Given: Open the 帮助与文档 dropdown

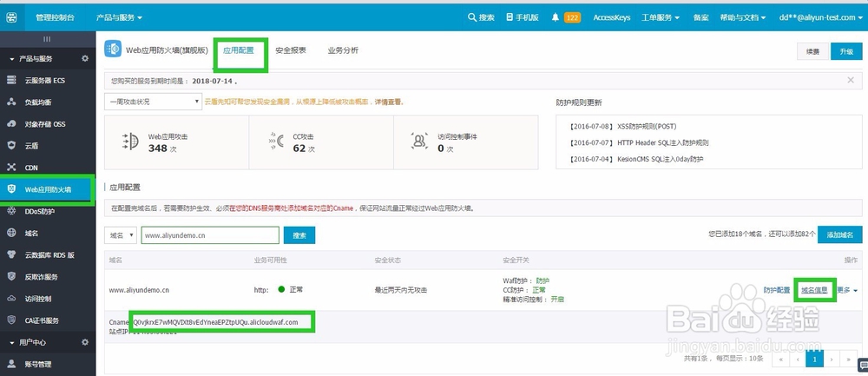Looking at the screenshot, I should tap(743, 17).
